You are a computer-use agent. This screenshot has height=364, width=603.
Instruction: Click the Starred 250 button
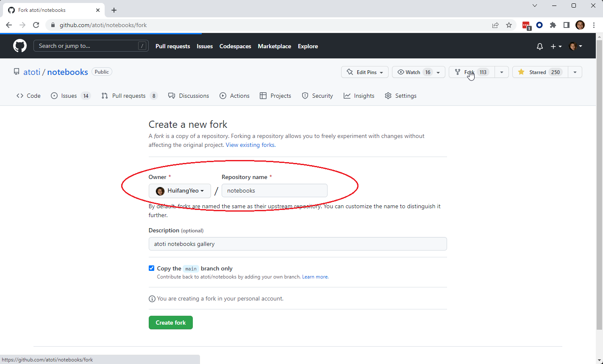click(540, 72)
